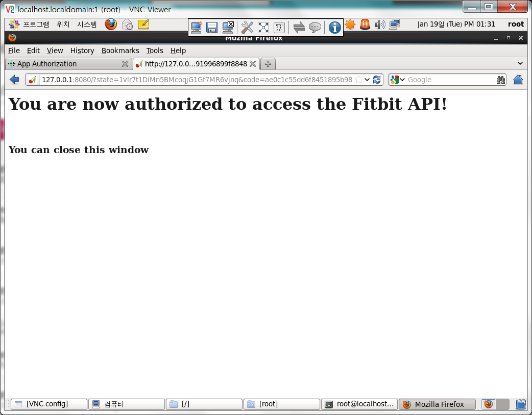Click the red alert siren panel icon
Viewport: 532px width, 415px height.
(x=365, y=25)
